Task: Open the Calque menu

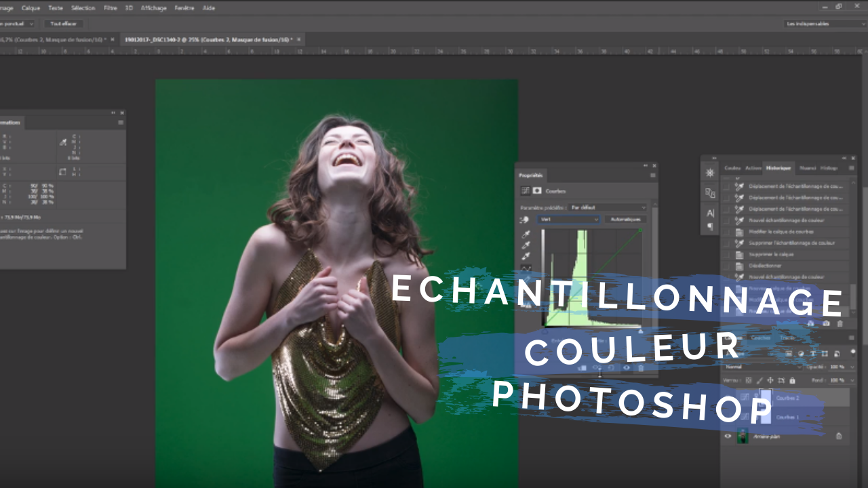Action: pos(31,7)
